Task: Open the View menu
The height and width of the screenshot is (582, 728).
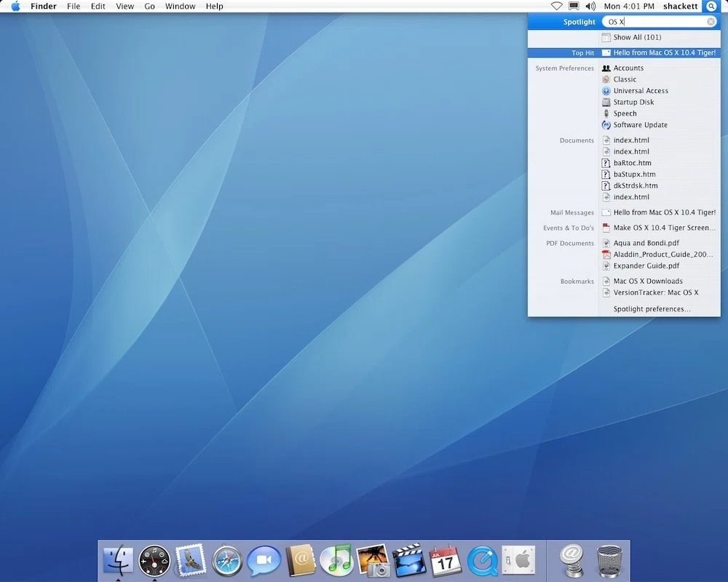Action: pos(125,6)
